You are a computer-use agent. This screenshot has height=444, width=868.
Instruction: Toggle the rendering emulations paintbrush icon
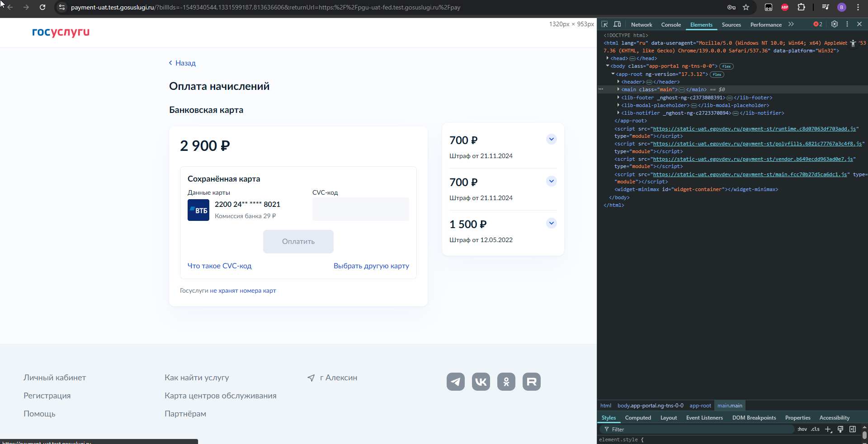point(840,430)
